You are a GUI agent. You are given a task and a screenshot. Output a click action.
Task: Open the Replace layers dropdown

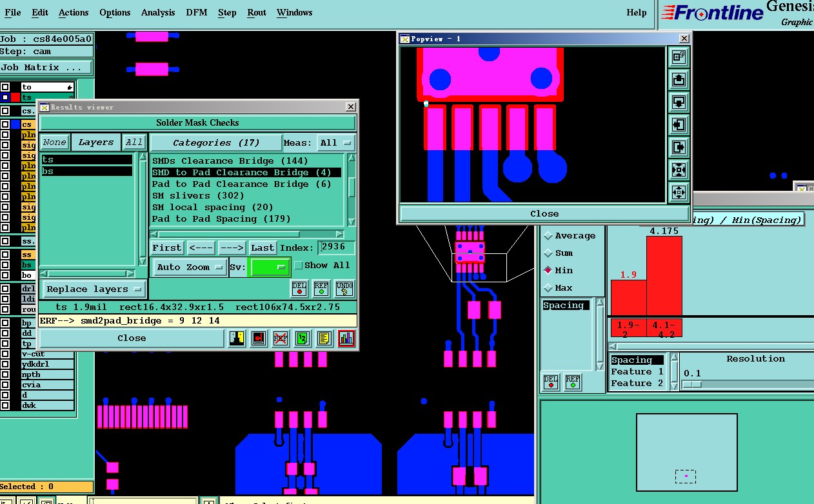coord(94,289)
